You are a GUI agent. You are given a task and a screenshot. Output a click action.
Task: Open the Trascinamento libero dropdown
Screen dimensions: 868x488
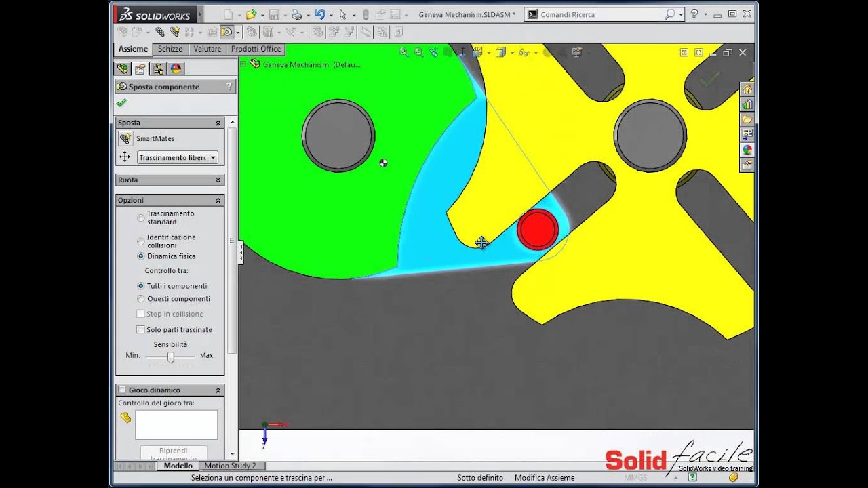[x=178, y=157]
